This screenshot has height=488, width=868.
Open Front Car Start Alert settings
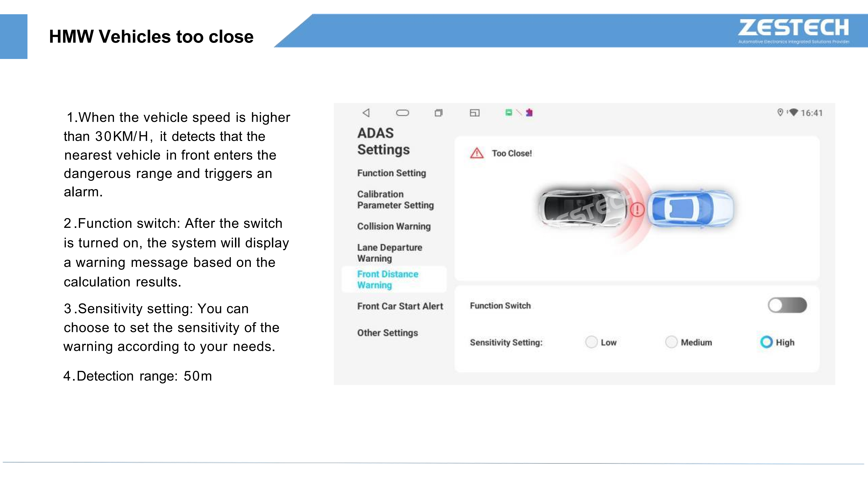coord(400,306)
